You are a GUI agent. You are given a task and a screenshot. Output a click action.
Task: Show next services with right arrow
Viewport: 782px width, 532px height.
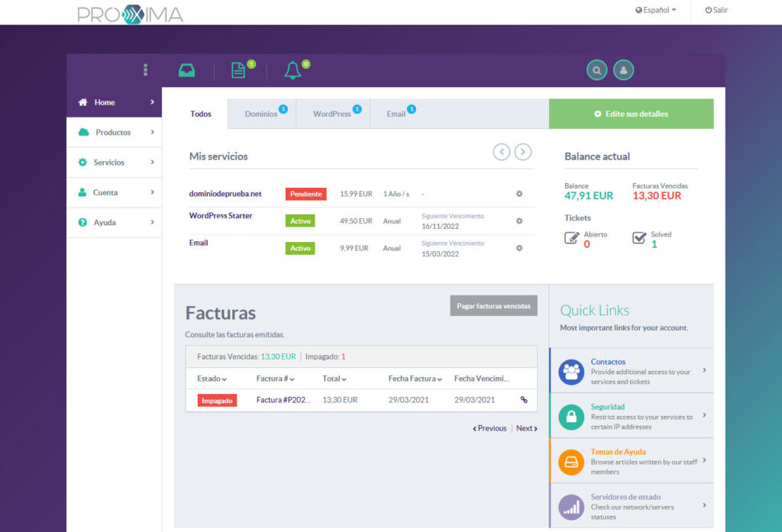pos(523,152)
